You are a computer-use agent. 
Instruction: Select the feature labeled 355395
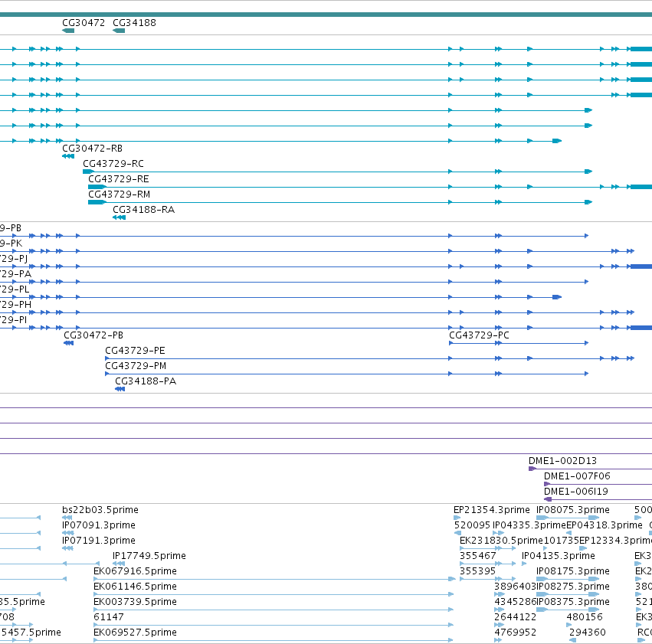tap(478, 571)
